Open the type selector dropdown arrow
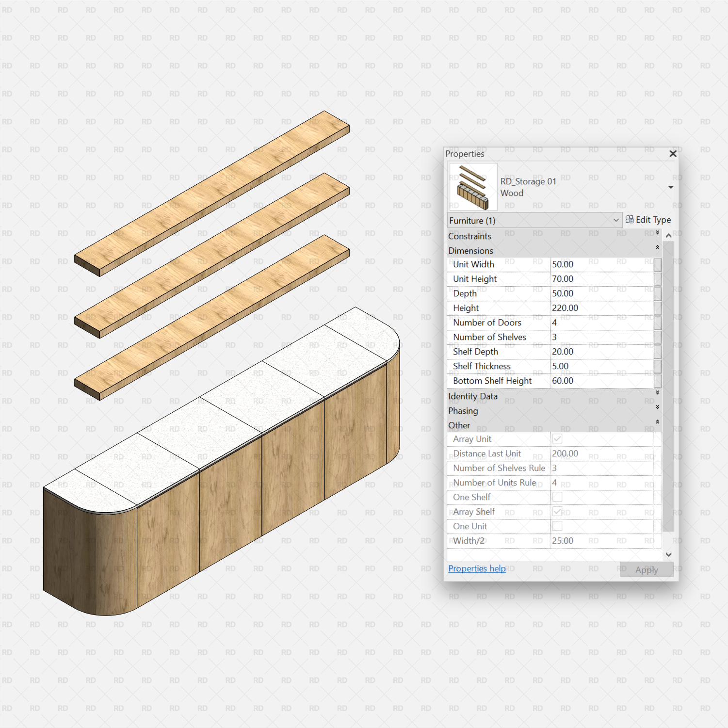The width and height of the screenshot is (728, 728). click(671, 187)
